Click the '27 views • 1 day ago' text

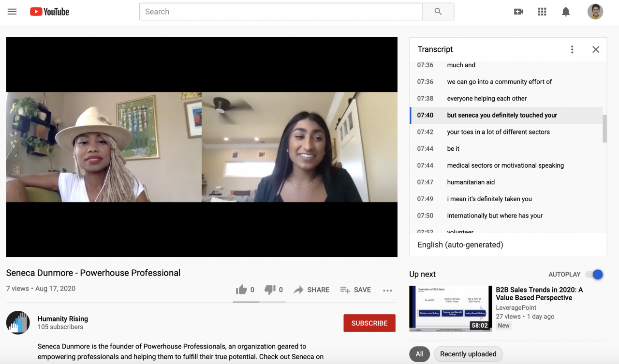(525, 317)
